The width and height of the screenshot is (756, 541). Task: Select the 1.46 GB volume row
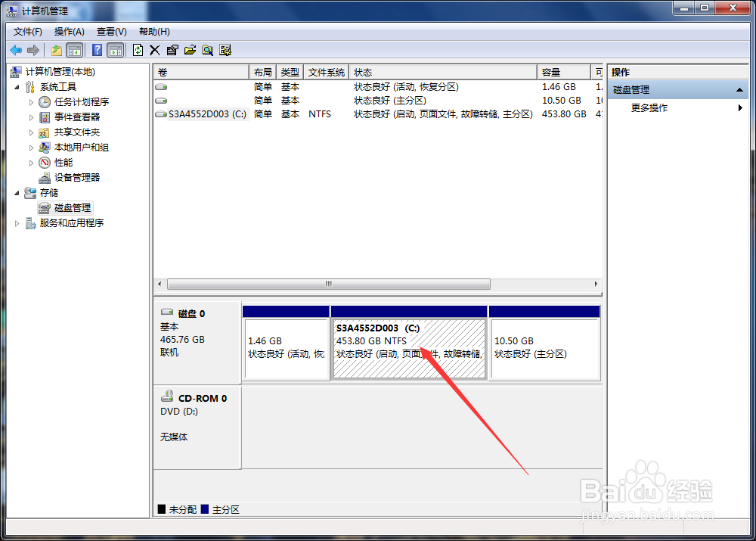378,87
